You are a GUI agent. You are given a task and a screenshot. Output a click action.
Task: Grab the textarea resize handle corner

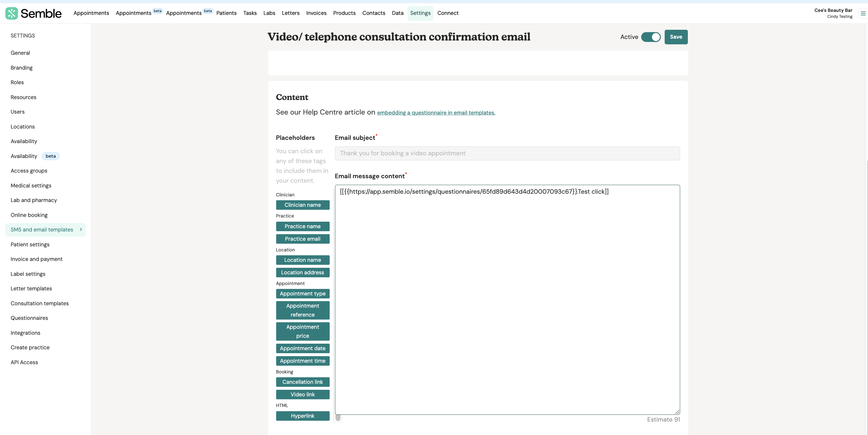(677, 412)
